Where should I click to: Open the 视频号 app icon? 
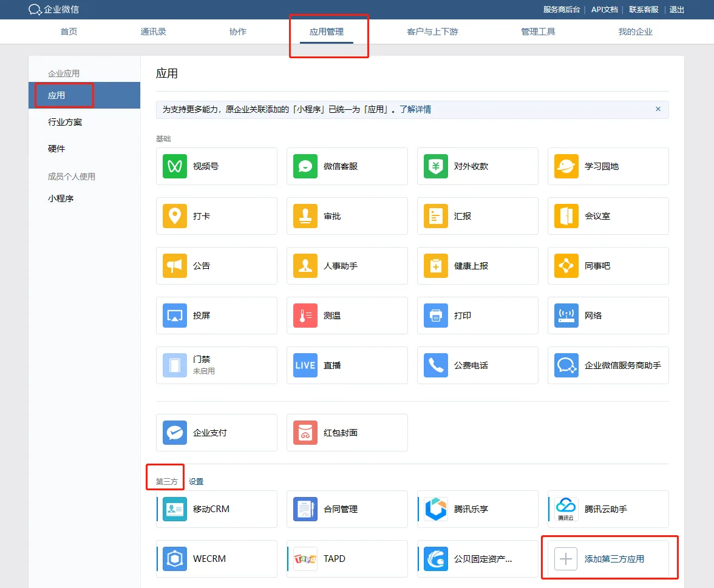175,166
